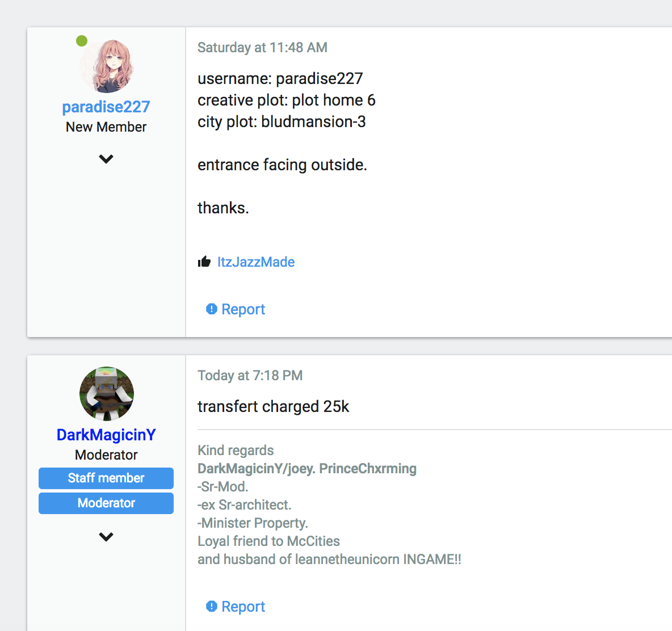672x631 pixels.
Task: Click 'DarkMagicinY/joey. PrinceChxrming' signature line
Action: 307,469
